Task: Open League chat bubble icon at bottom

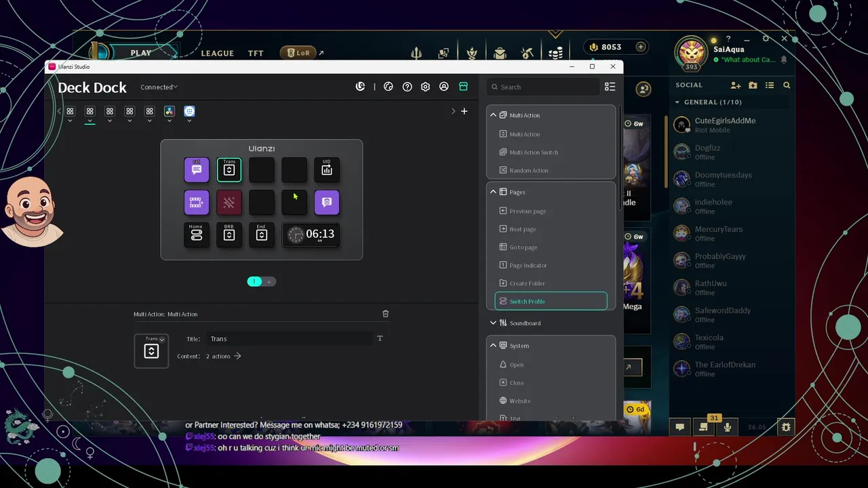Action: [x=679, y=427]
